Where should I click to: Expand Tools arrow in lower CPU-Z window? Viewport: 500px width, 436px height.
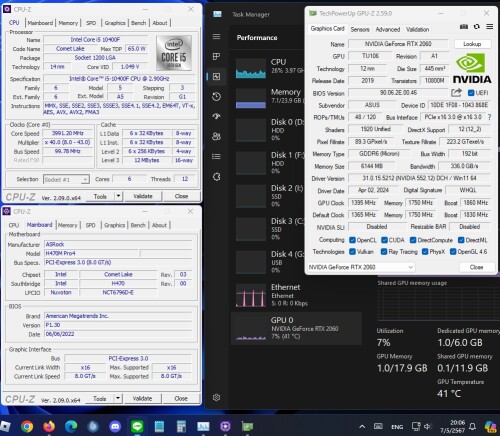[x=118, y=398]
